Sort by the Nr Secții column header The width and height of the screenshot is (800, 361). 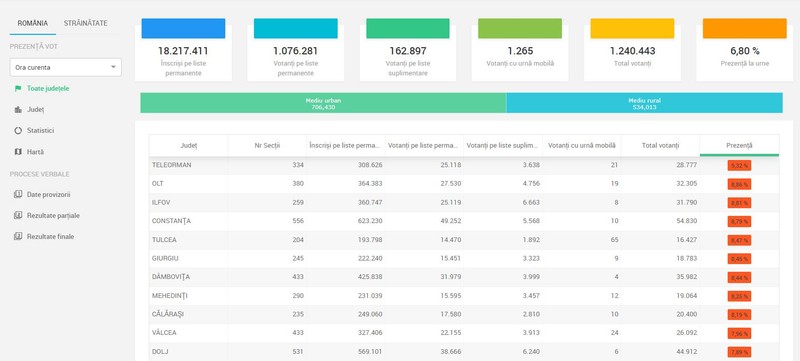tap(267, 145)
